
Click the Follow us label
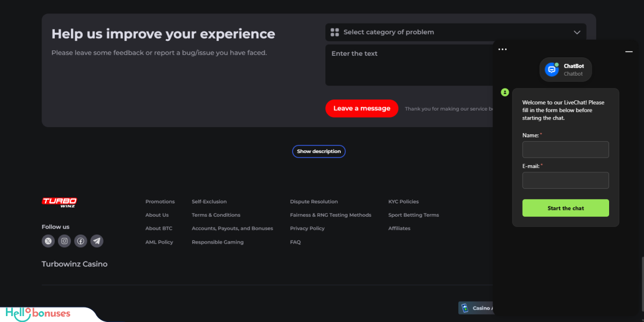click(x=55, y=226)
